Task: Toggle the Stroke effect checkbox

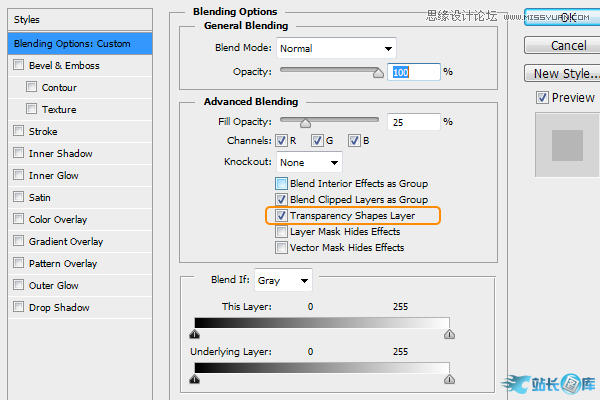Action: 19,132
